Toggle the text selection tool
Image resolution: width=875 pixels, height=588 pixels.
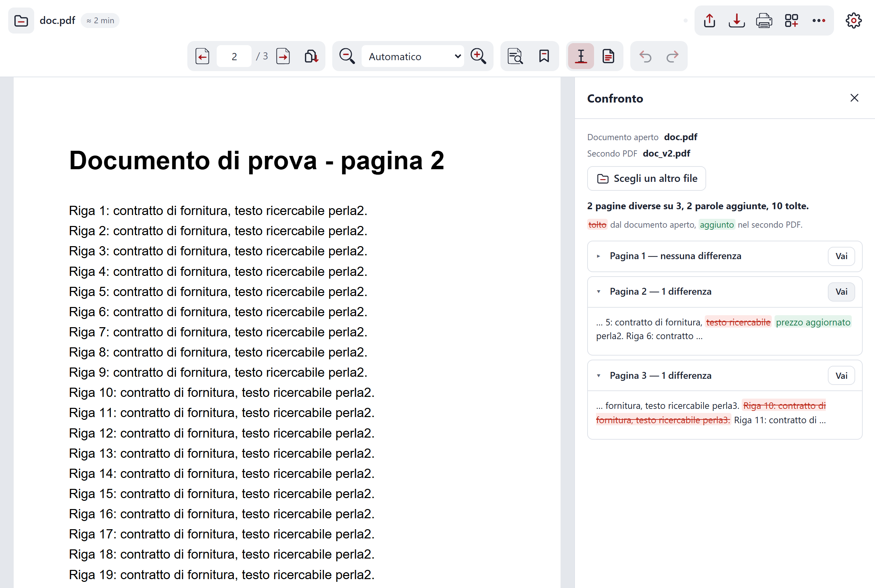click(581, 56)
